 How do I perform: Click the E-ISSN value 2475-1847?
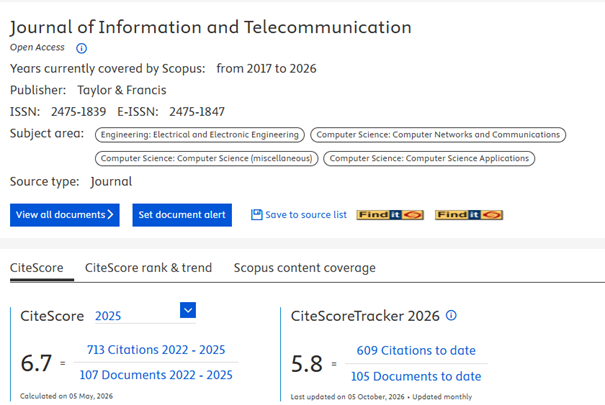tap(197, 112)
